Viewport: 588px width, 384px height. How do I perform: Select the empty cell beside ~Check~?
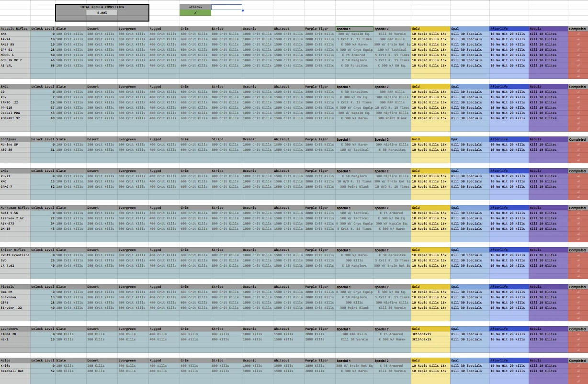pyautogui.click(x=226, y=7)
